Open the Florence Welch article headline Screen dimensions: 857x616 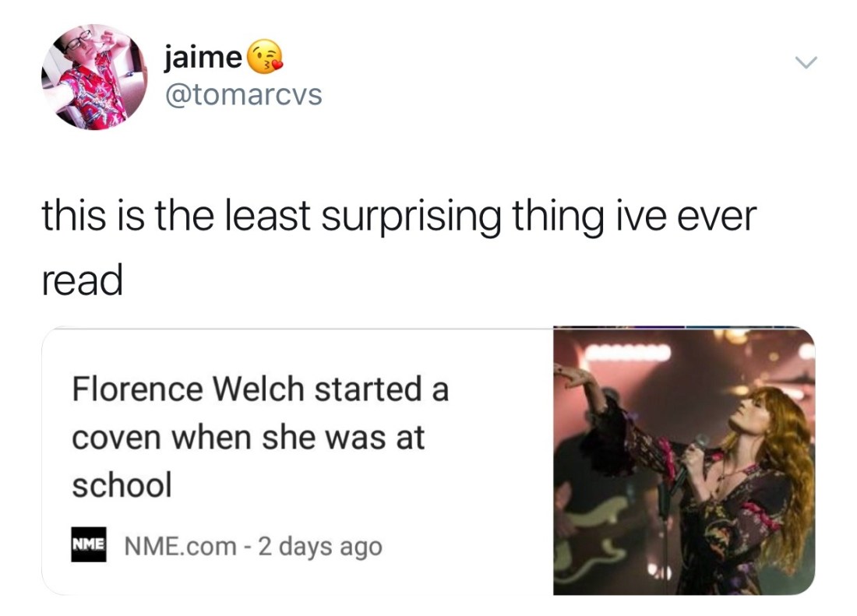(260, 436)
